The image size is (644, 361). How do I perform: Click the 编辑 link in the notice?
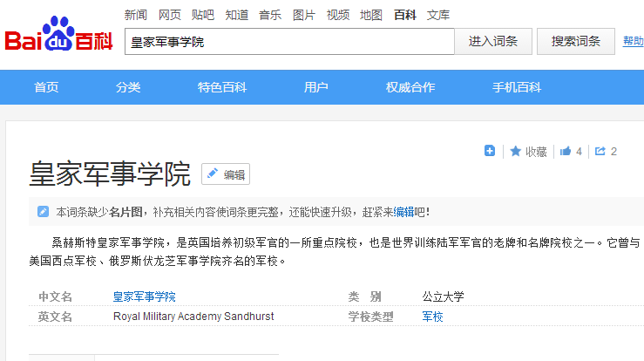[403, 212]
